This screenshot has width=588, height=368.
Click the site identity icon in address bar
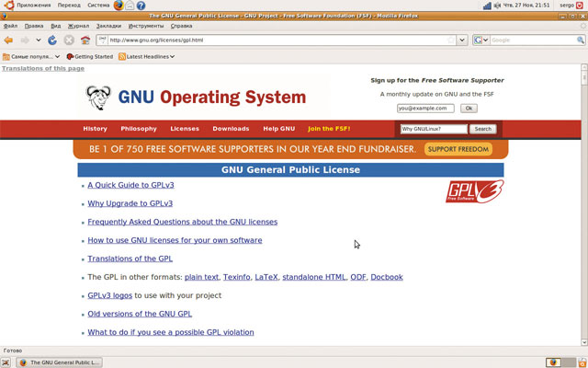point(103,40)
